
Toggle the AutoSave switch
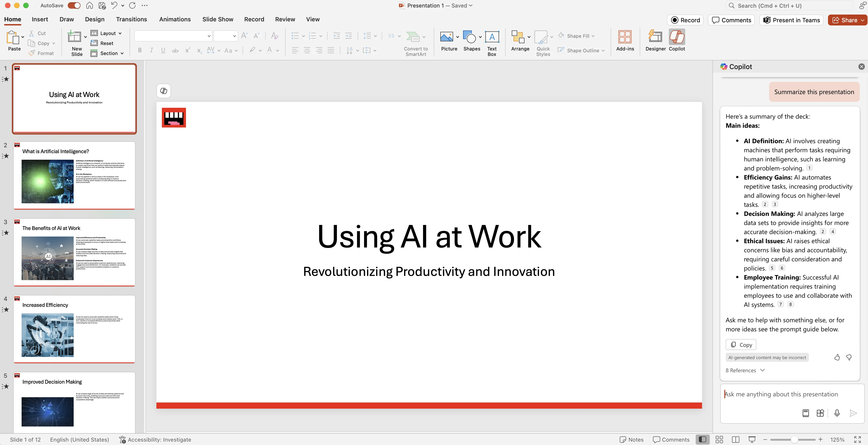click(x=74, y=5)
